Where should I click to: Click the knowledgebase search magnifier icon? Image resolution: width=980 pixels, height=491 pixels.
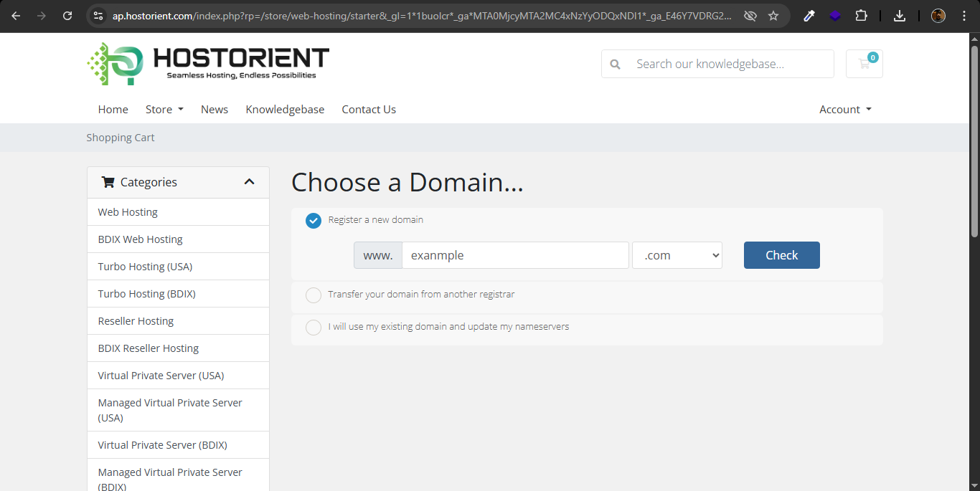(x=615, y=64)
